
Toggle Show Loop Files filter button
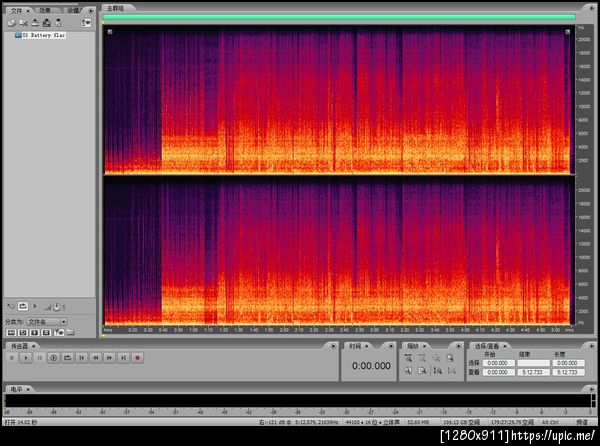click(x=23, y=332)
